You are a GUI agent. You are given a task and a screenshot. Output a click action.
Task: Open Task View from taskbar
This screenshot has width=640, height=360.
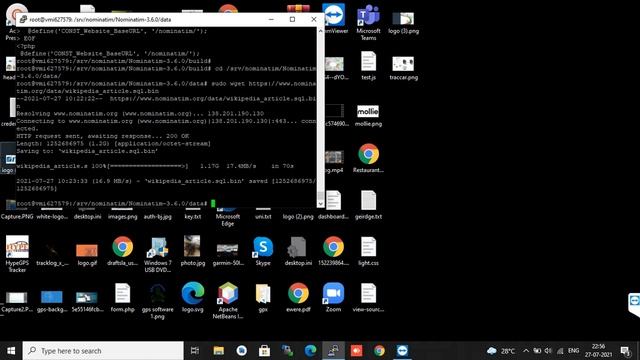(195, 351)
